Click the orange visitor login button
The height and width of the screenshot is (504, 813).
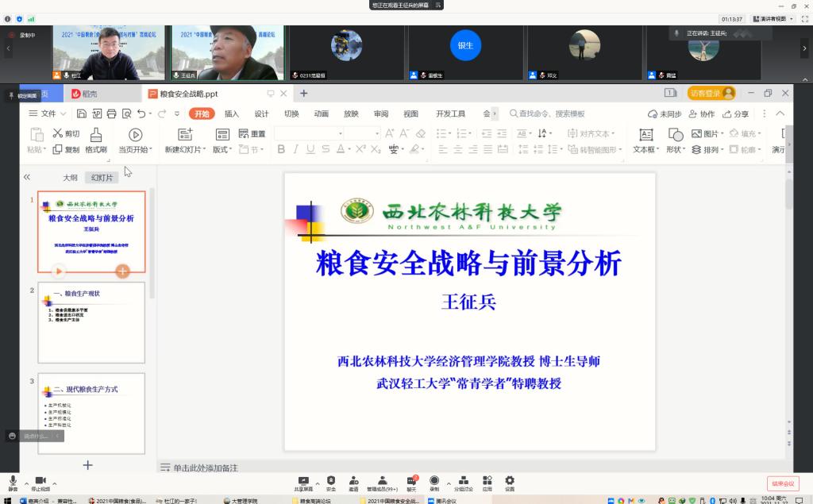(x=711, y=94)
